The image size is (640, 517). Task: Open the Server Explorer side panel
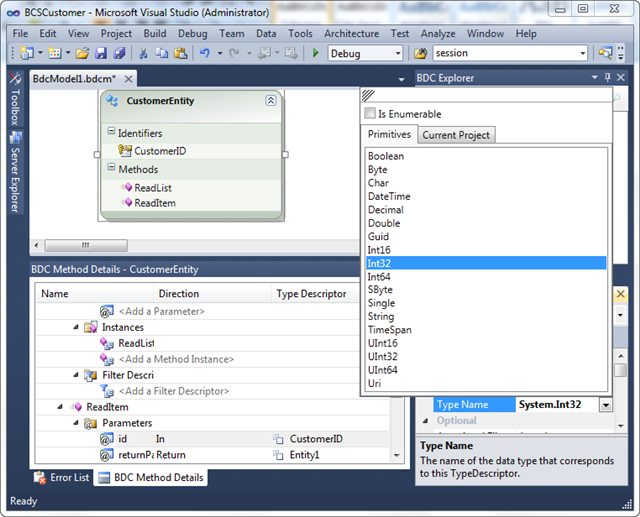coord(15,172)
